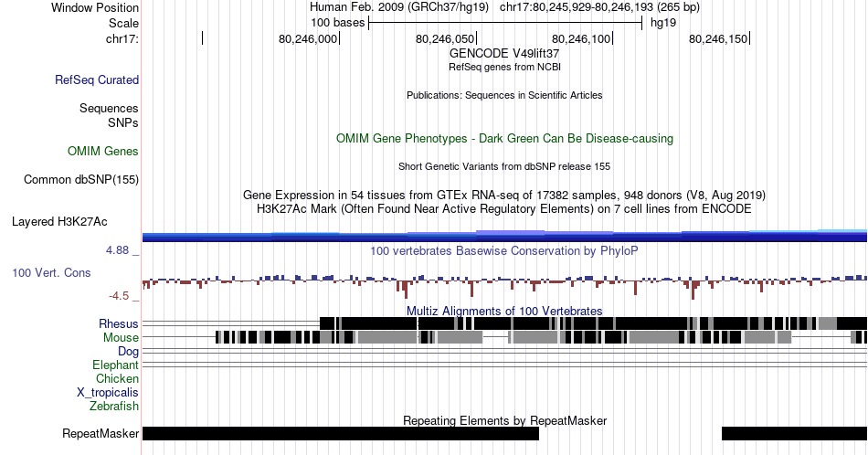Viewport: 868px width, 455px height.
Task: Click the 4.88 PhyloP upper value
Action: coord(117,250)
